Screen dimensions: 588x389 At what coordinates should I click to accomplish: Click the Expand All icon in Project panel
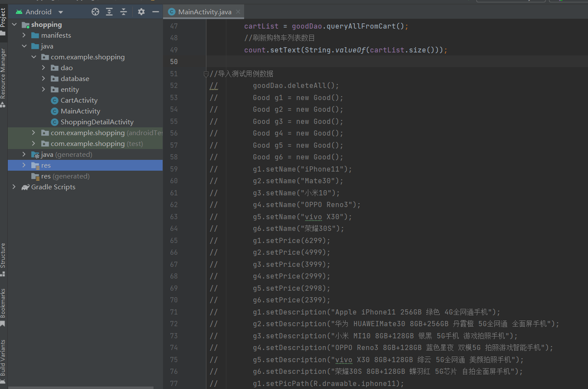pyautogui.click(x=109, y=12)
